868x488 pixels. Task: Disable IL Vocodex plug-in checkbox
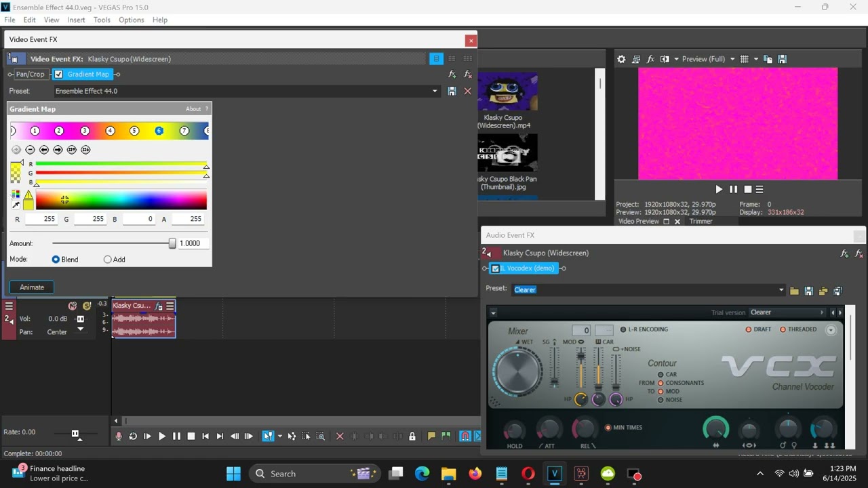tap(495, 268)
